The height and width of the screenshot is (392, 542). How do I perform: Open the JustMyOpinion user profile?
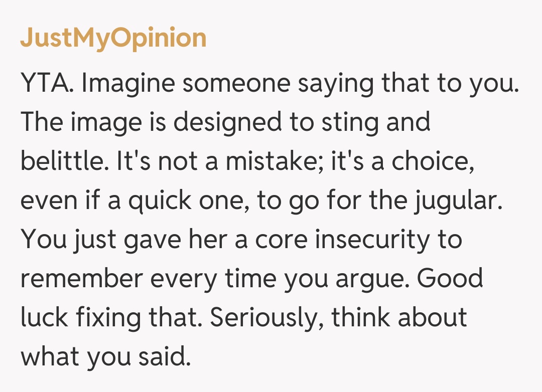tap(113, 38)
